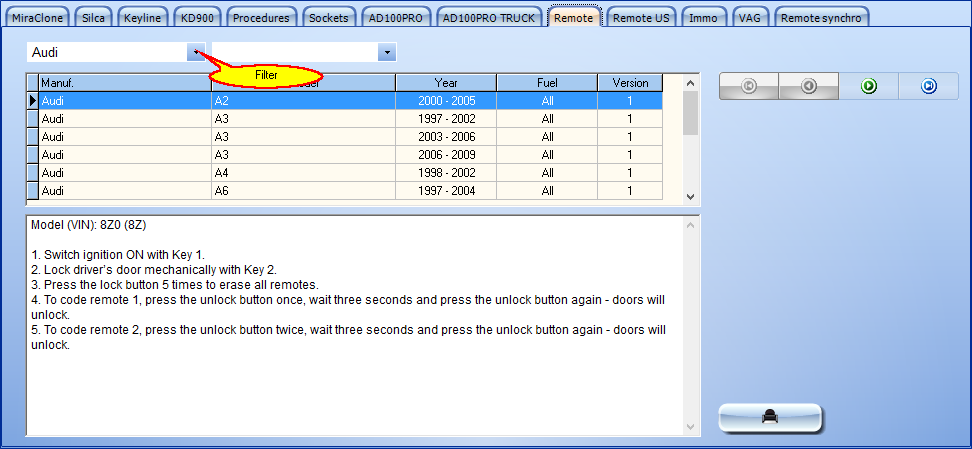Click step 2 about locking driver's door
The height and width of the screenshot is (449, 972).
tap(154, 270)
